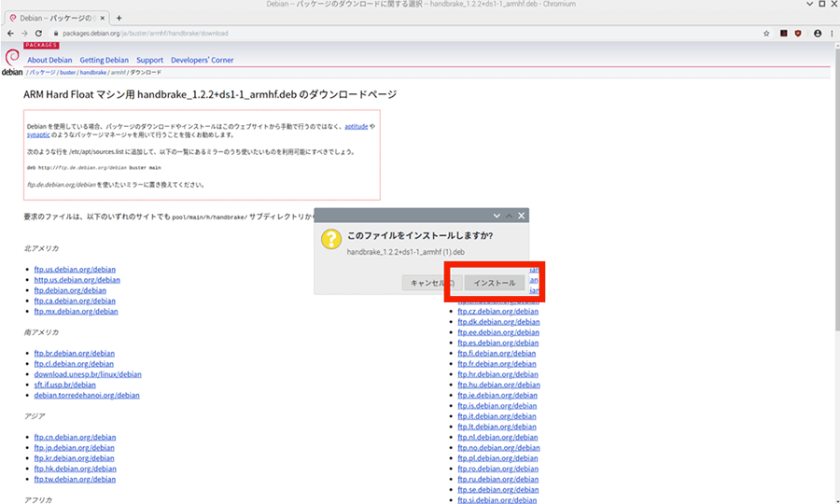Screen dimensions: 840x504
Task: Open ftp.us.debian.org/debian mirror
Action: point(75,270)
